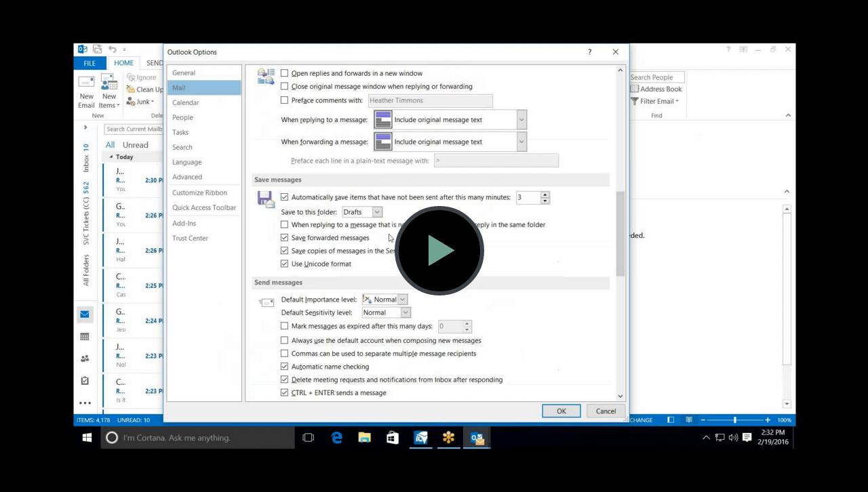The width and height of the screenshot is (868, 492).
Task: Click Cancel in Outlook Options
Action: click(606, 411)
